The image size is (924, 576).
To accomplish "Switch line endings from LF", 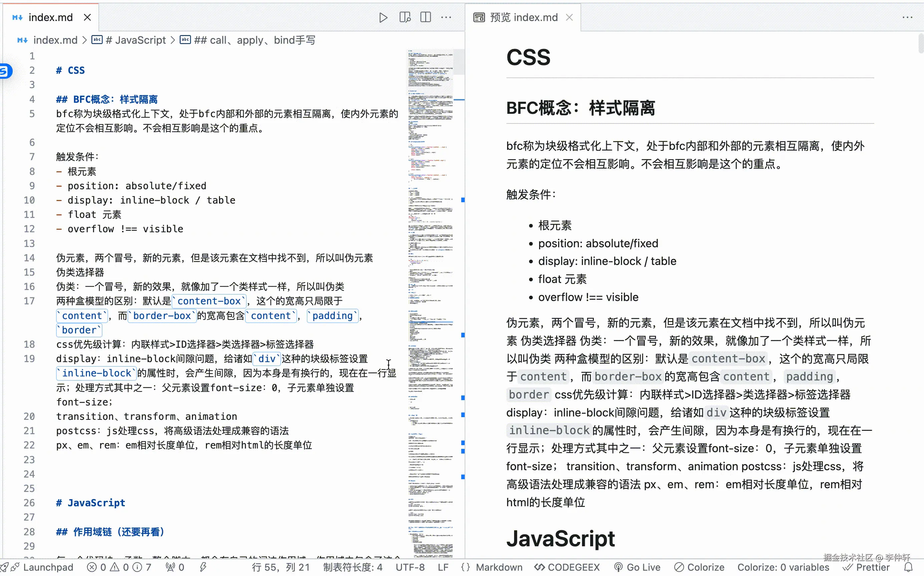I will click(443, 567).
